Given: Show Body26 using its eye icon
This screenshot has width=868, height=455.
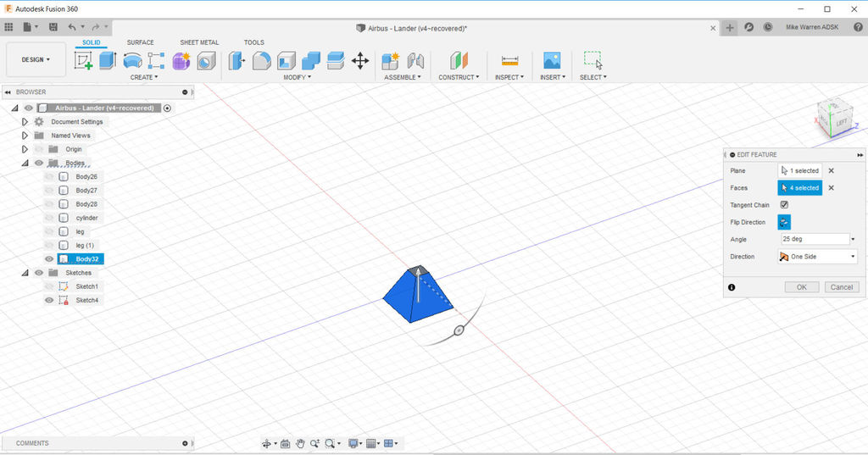Looking at the screenshot, I should pyautogui.click(x=49, y=176).
